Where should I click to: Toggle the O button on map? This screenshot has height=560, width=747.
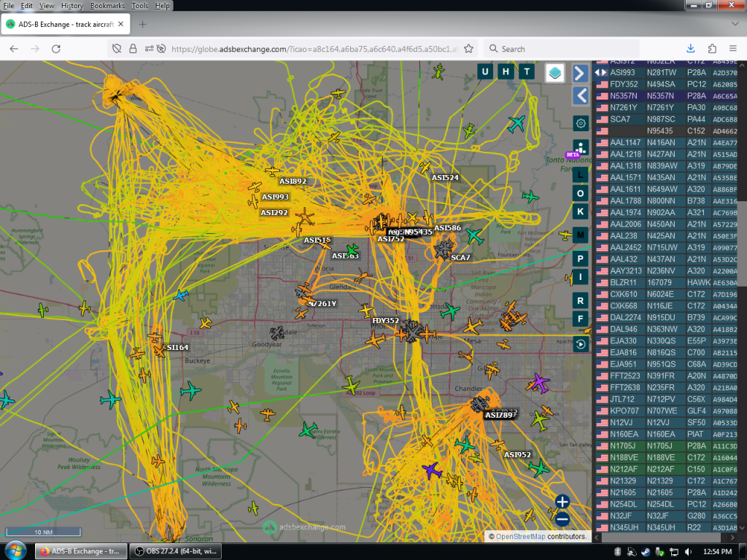click(580, 193)
